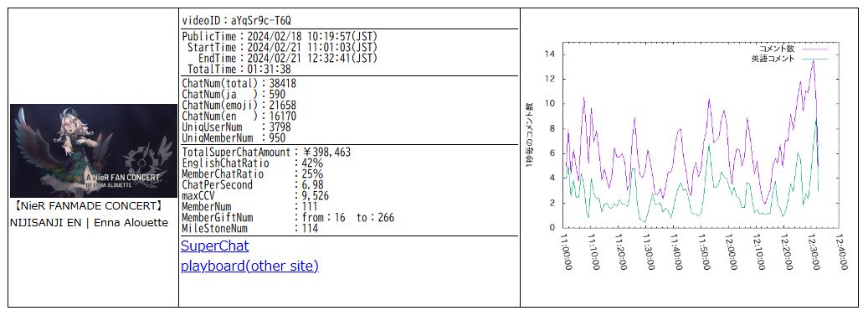This screenshot has height=321, width=868.
Task: Click the maxCCV 9,526 row
Action: point(255,196)
